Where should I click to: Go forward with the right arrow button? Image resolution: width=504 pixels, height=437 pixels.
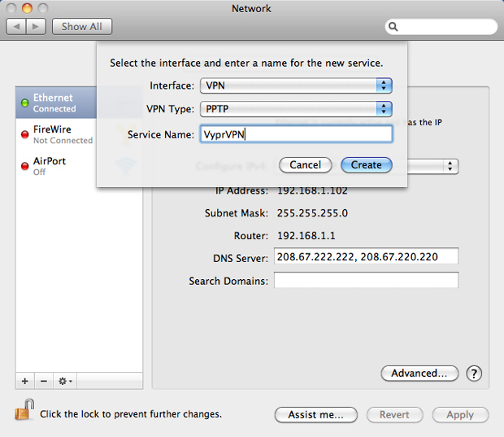click(x=36, y=26)
